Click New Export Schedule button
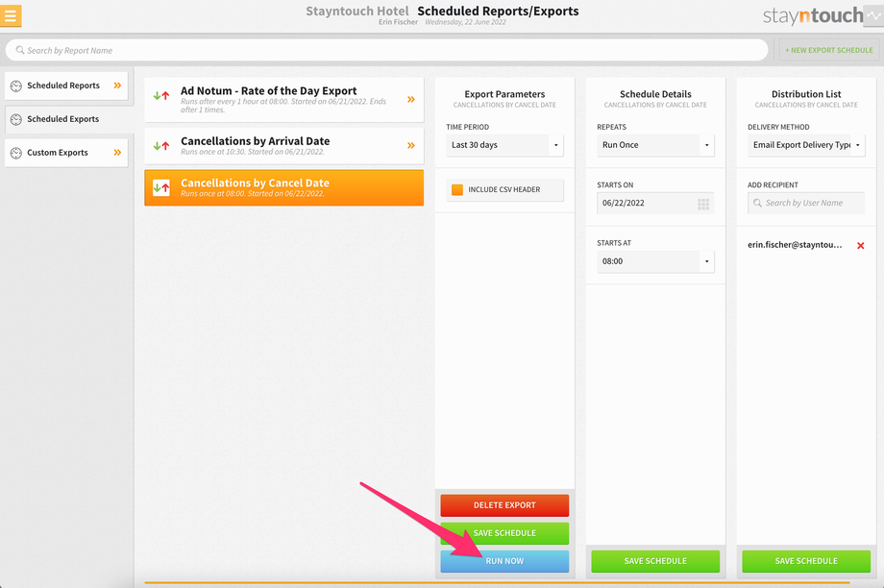 pos(828,50)
